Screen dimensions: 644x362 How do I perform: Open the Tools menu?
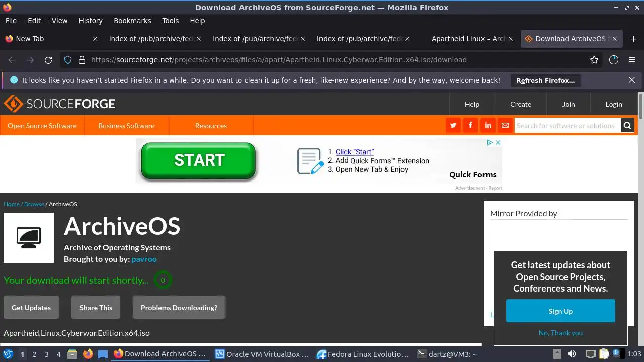[x=171, y=21]
